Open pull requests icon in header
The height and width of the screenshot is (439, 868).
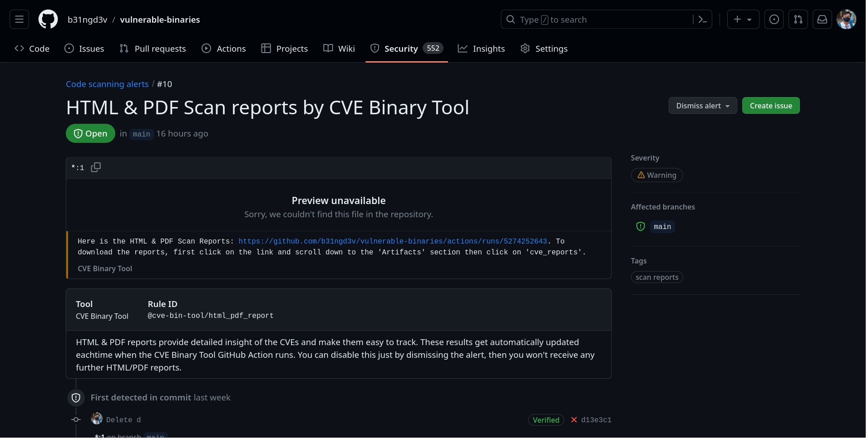click(x=798, y=20)
